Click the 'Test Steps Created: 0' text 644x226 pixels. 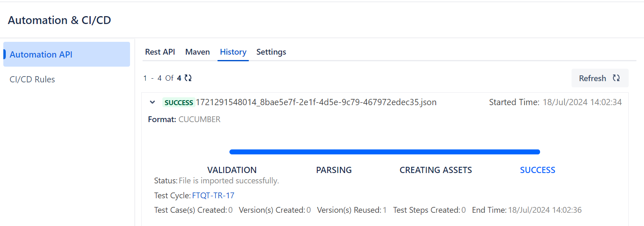click(429, 210)
